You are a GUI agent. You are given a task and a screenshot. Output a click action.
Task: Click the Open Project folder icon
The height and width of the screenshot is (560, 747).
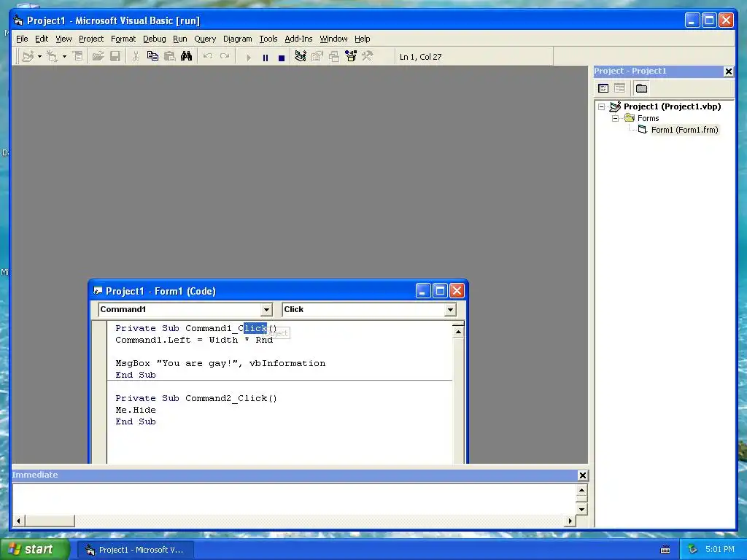98,57
